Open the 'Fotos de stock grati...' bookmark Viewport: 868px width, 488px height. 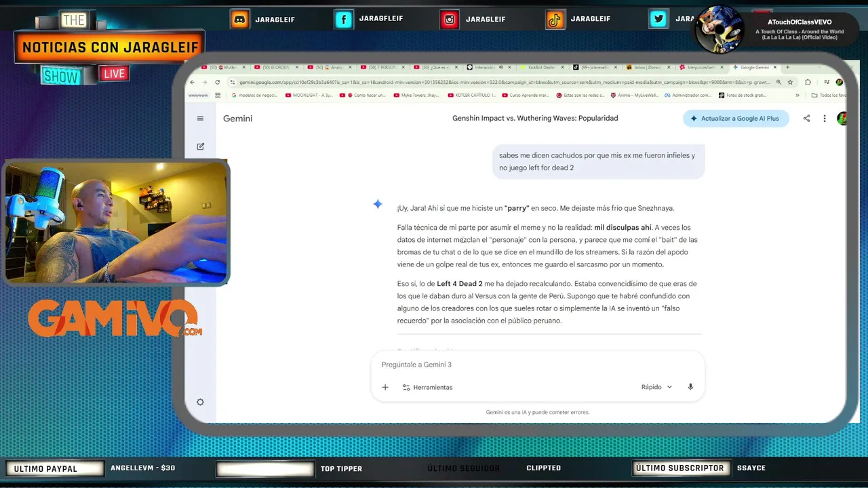point(742,96)
